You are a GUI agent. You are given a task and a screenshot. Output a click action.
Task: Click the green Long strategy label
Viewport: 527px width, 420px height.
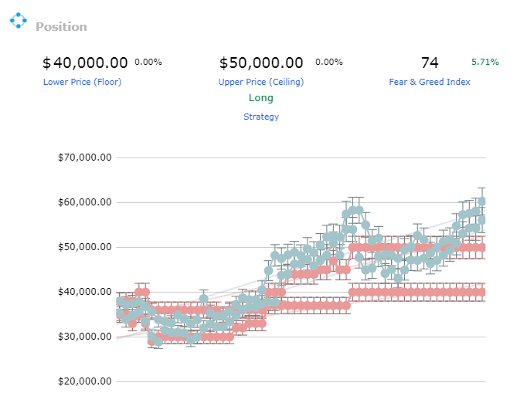click(x=261, y=98)
